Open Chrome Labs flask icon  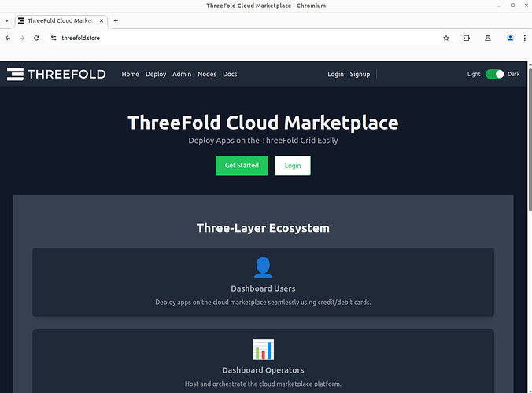[488, 38]
